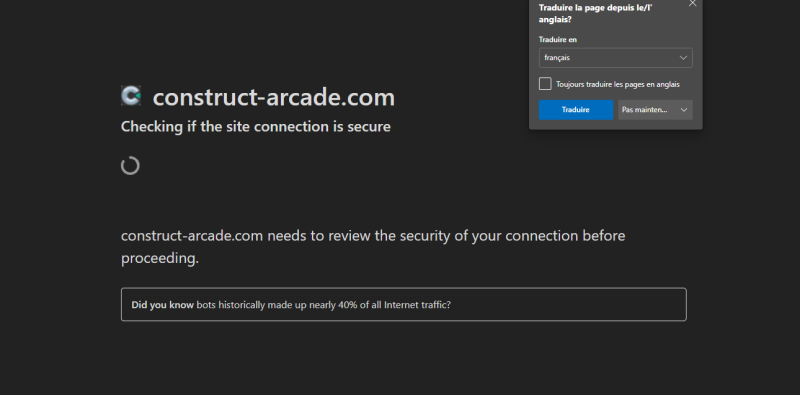Click the construct-arcade.com heading text
Viewport: 800px width, 395px height.
273,97
